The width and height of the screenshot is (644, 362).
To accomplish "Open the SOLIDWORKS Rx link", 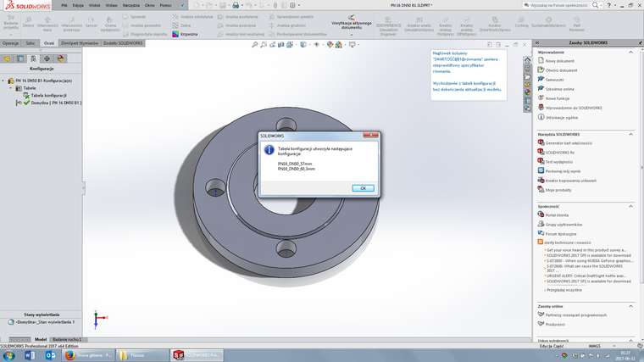I will 559,153.
